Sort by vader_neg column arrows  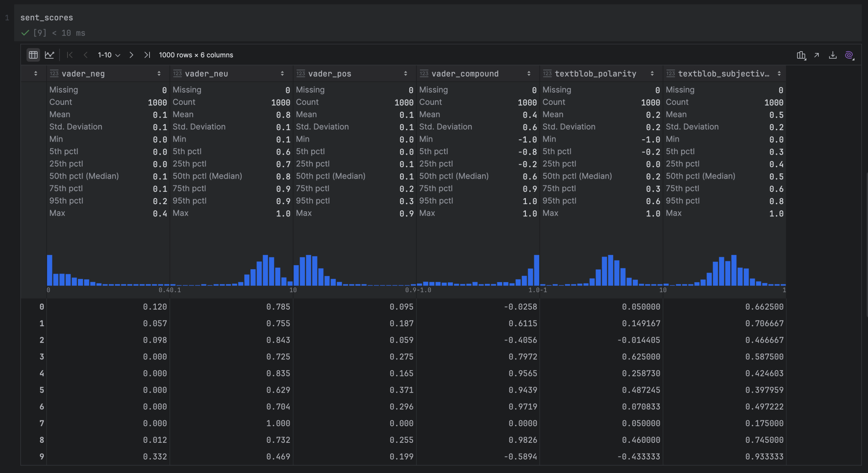(159, 74)
